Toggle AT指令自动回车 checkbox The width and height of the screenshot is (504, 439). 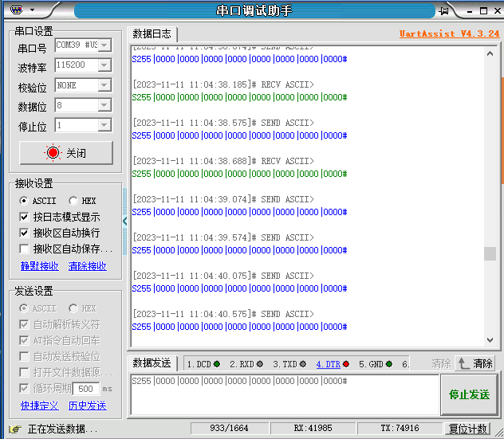24,340
